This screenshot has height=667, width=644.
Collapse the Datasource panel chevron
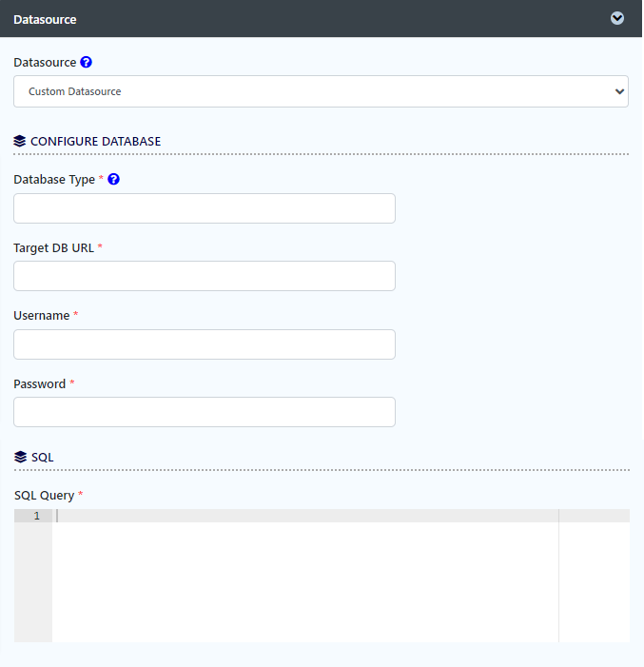click(617, 18)
